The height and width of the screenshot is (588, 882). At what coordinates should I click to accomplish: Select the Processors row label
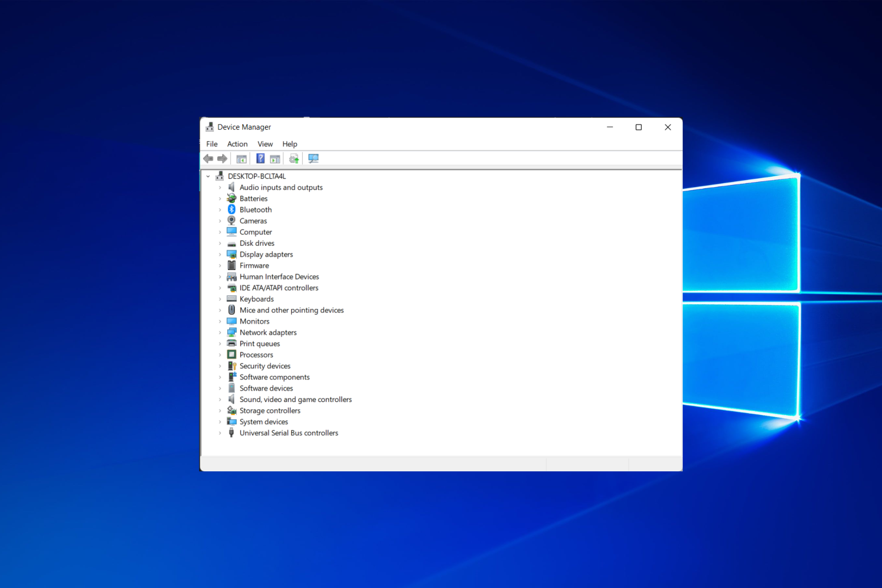coord(256,355)
